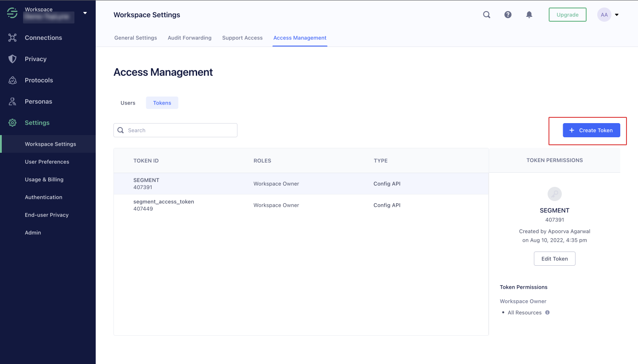Open search with the magnifier icon
638x364 pixels.
(x=486, y=15)
